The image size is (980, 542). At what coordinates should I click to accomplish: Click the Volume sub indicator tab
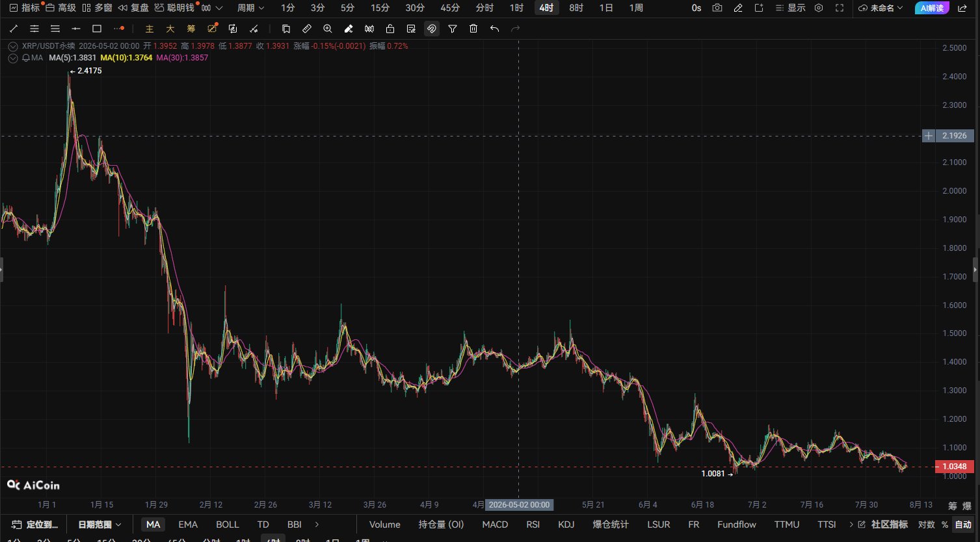385,524
